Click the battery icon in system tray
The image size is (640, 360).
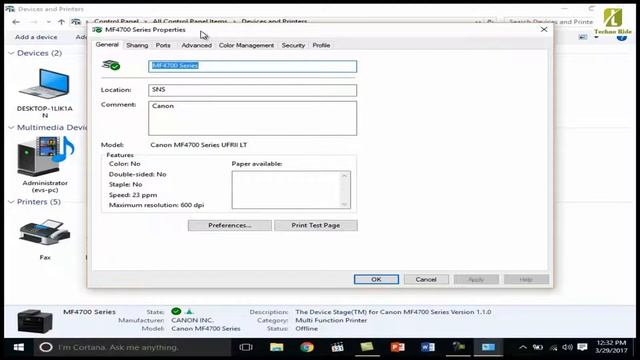point(538,347)
